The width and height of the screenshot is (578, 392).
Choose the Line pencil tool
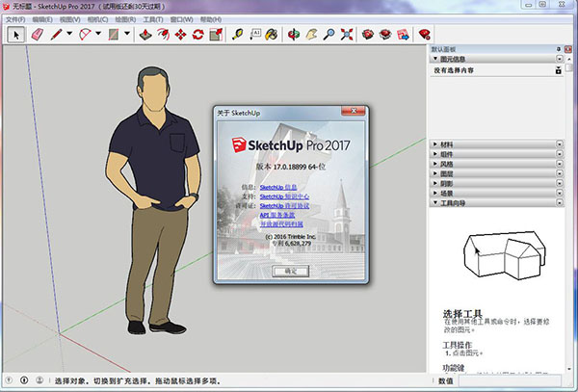click(57, 35)
